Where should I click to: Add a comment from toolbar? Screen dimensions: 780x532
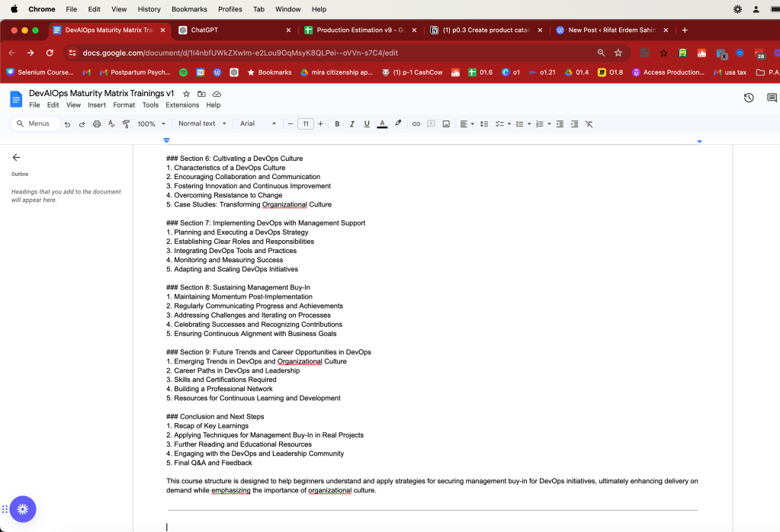[432, 123]
